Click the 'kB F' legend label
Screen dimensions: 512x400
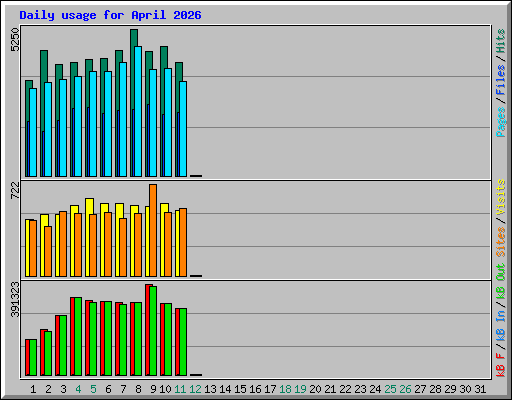pyautogui.click(x=501, y=365)
